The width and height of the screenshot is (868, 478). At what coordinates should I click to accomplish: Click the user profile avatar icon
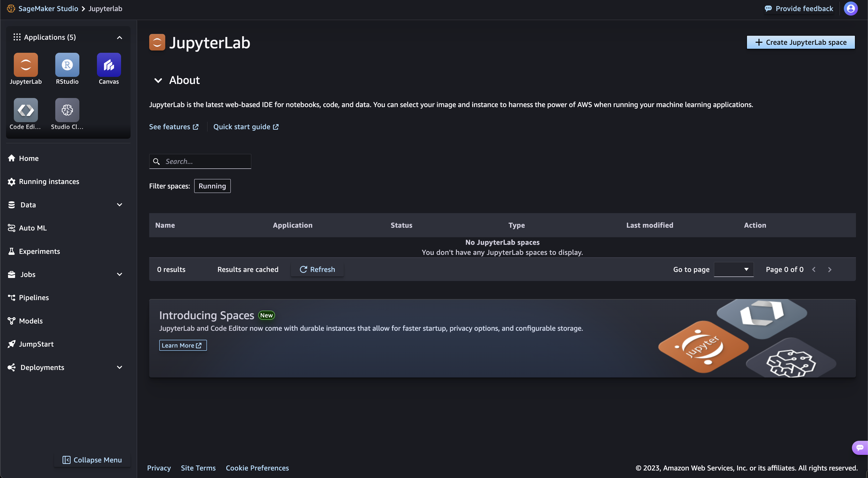click(x=850, y=9)
